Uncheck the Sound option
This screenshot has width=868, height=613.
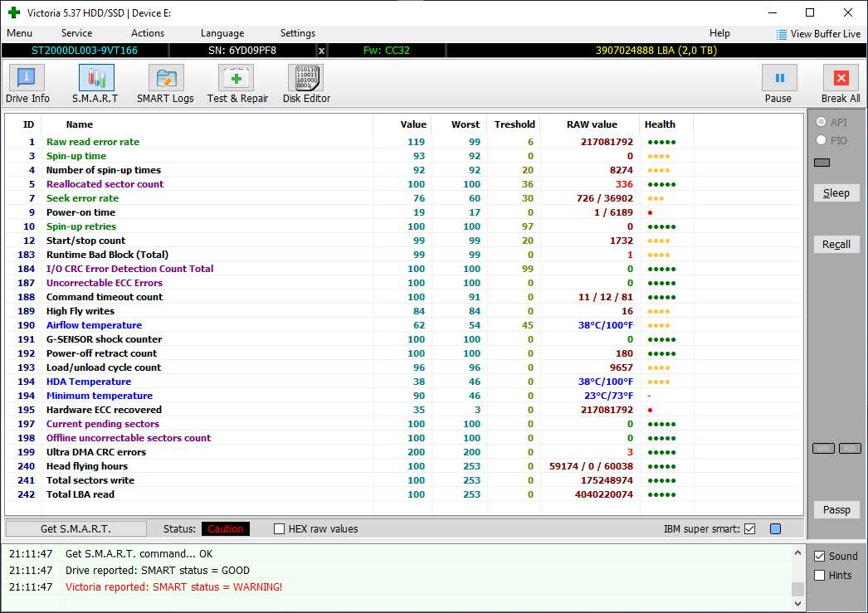coord(820,557)
